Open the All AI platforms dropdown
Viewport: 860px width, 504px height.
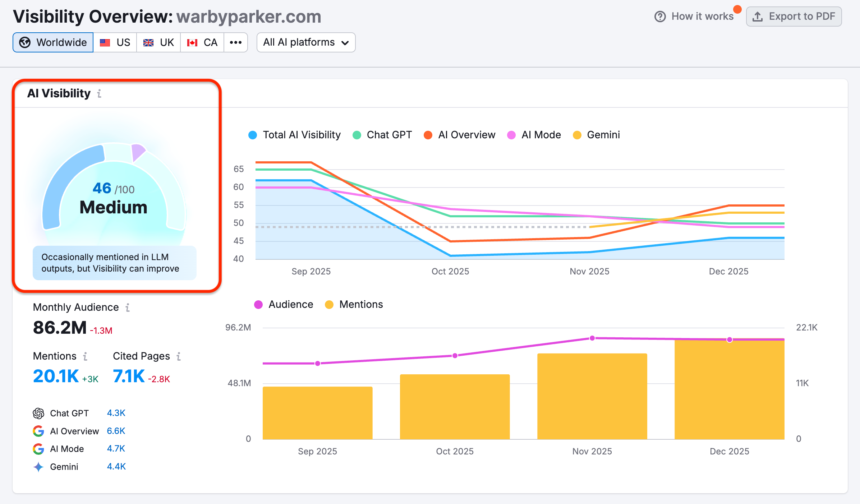pos(306,42)
